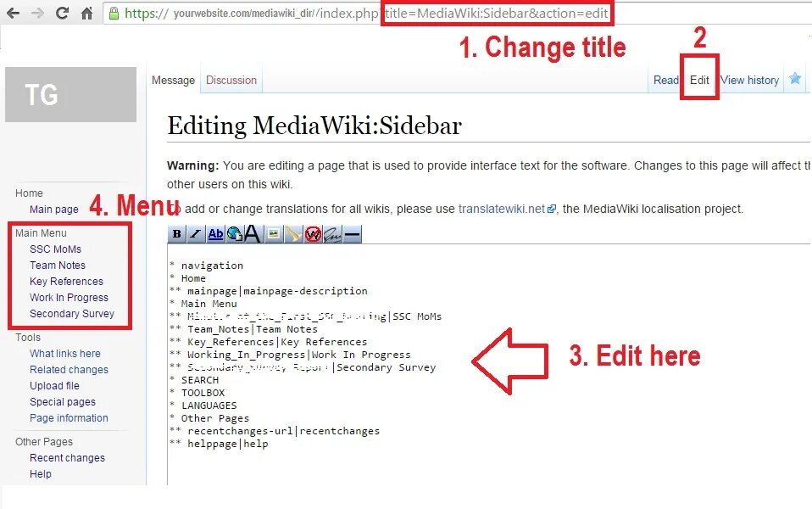
Task: Click the '* SEARCH' line in the editor
Action: coord(194,380)
